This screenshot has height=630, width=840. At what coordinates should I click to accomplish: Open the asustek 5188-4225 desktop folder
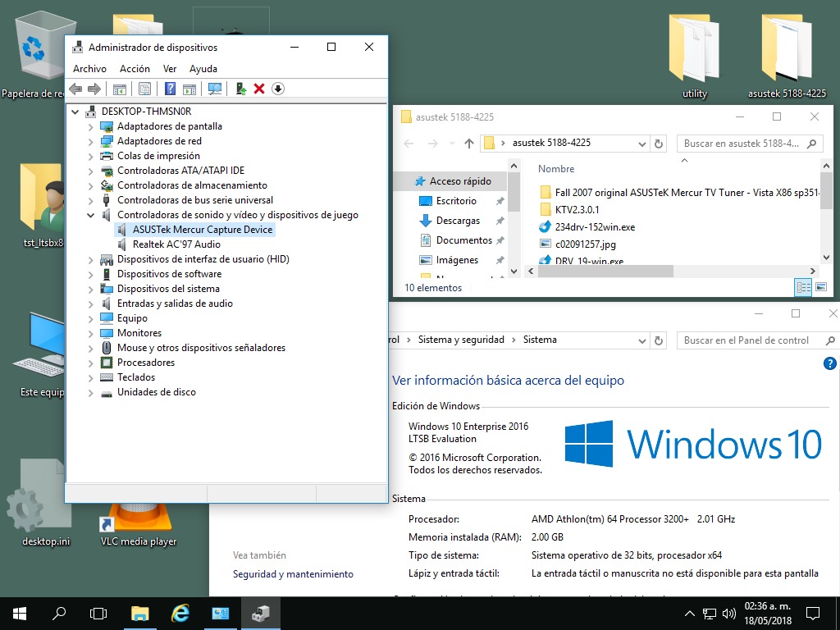pyautogui.click(x=787, y=57)
